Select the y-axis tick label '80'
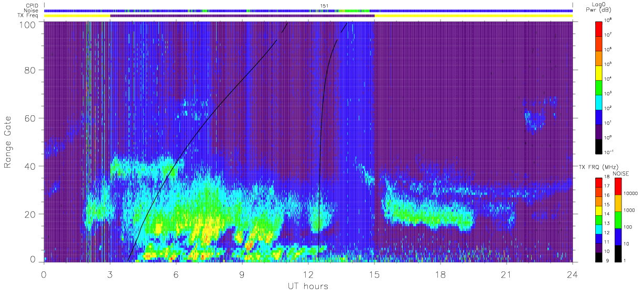 pyautogui.click(x=30, y=70)
